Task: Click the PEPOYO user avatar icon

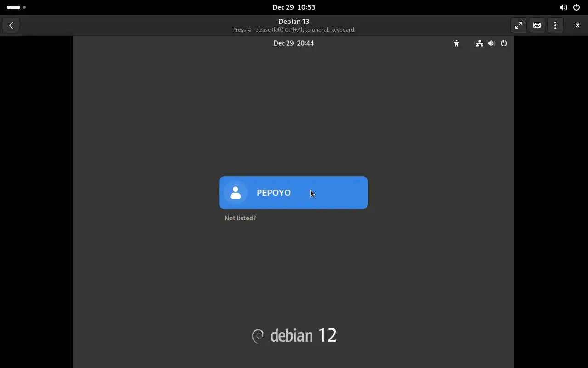Action: click(236, 193)
